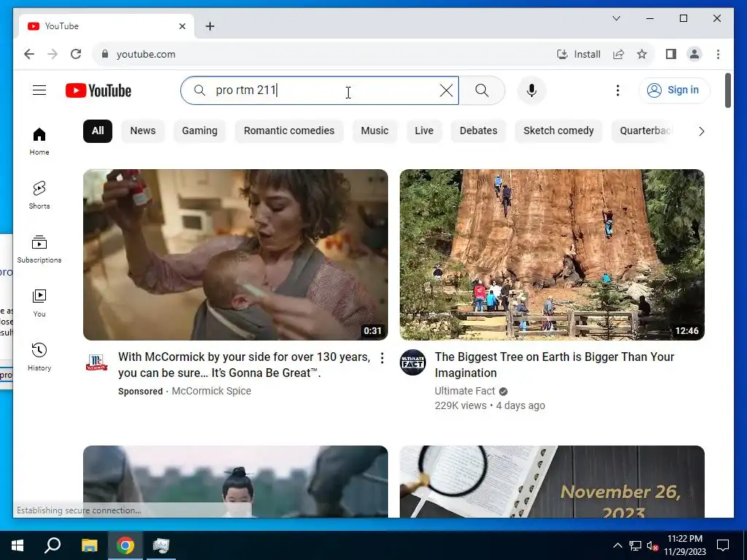Viewport: 747px width, 560px height.
Task: Click the muted volume tray icon
Action: coord(652,545)
